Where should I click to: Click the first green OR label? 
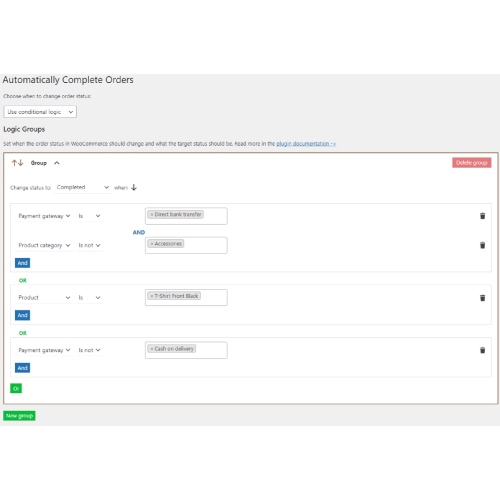coord(23,280)
